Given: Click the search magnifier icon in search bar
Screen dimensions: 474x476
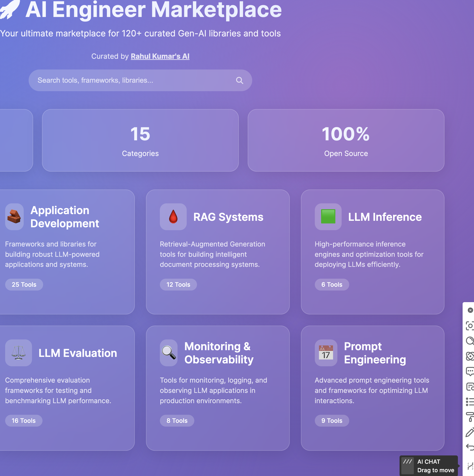Looking at the screenshot, I should tap(239, 81).
